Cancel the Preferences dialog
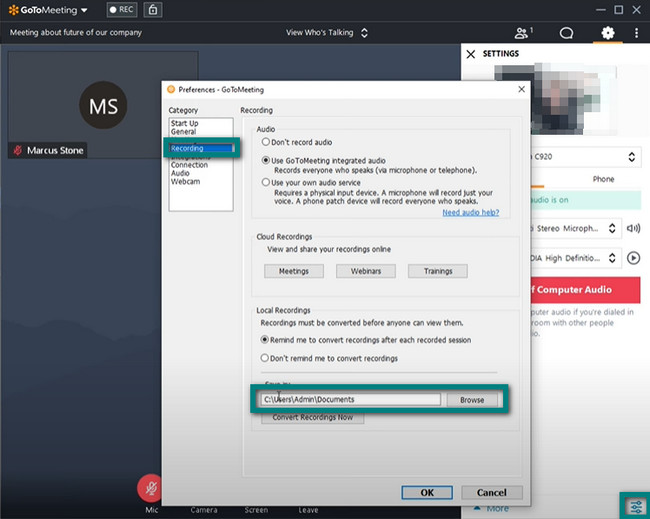The width and height of the screenshot is (650, 519). [492, 492]
